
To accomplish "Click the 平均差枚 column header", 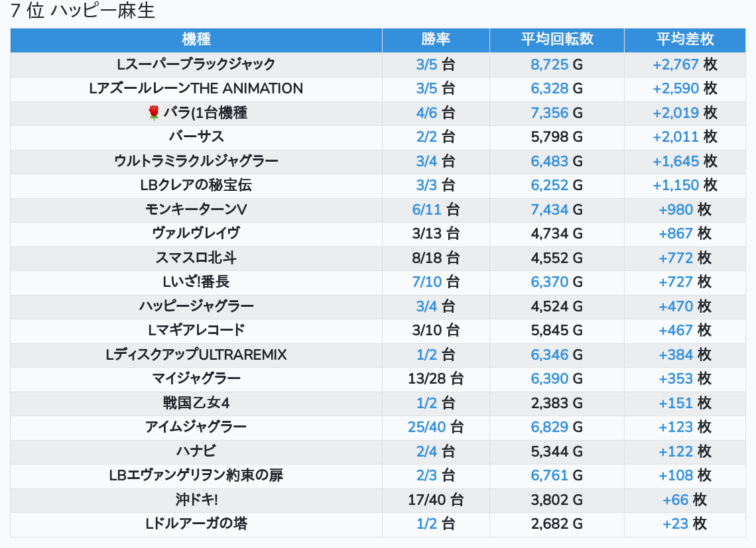I will pyautogui.click(x=684, y=40).
